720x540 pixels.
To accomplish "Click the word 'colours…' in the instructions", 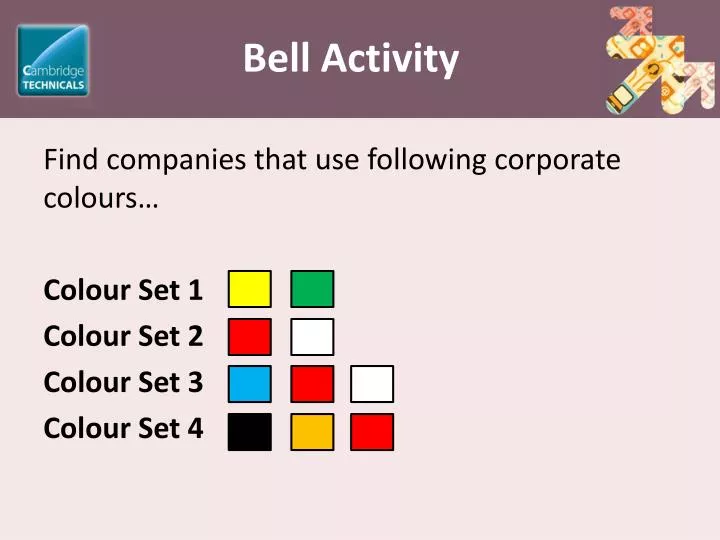I will tap(101, 198).
